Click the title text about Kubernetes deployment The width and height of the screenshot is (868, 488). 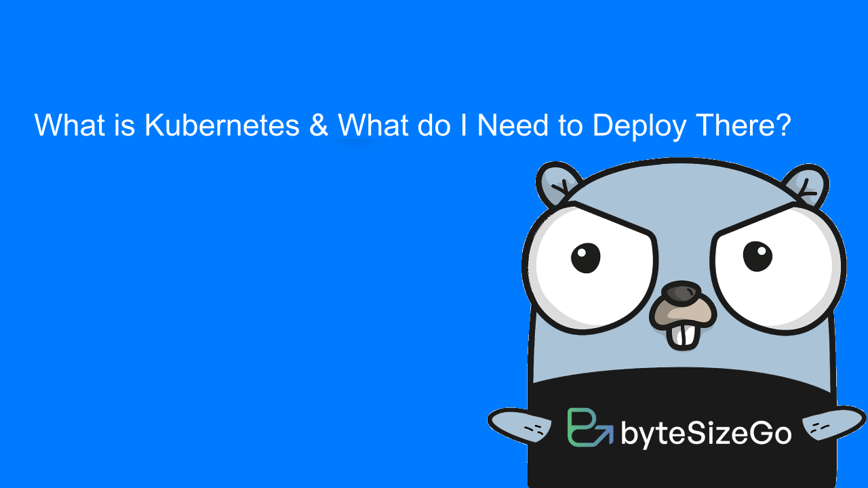pyautogui.click(x=412, y=126)
